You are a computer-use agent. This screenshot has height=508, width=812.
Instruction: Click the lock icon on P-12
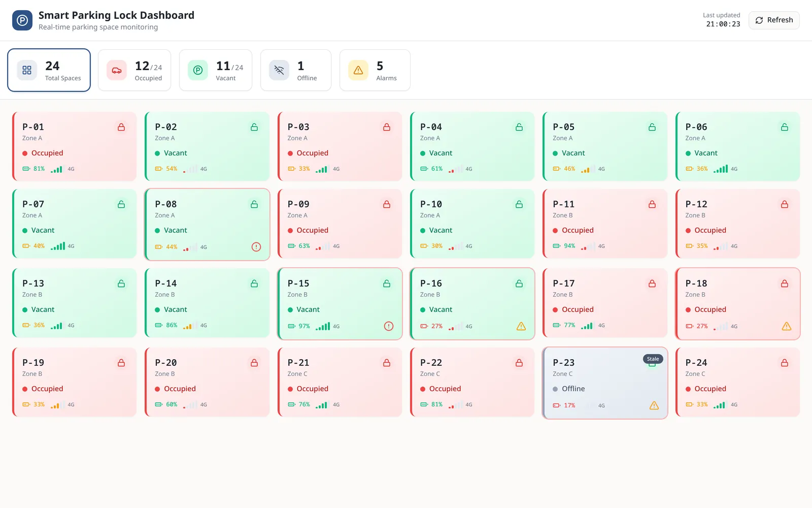785,204
